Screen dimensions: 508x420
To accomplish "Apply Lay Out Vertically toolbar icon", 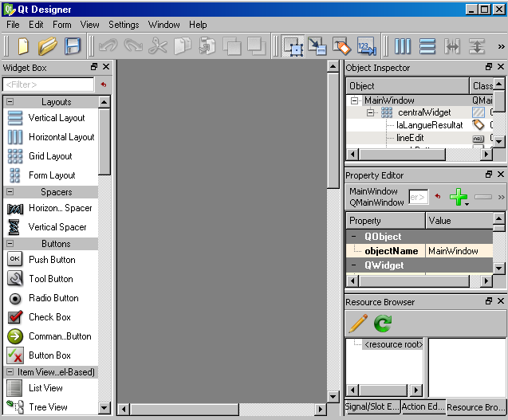I will click(427, 46).
